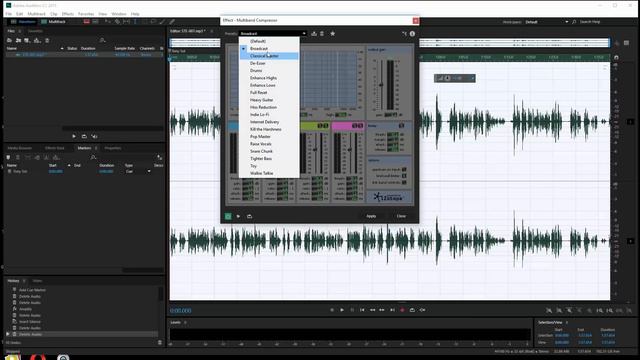Screen dimensions: 640x360
Task: Solo the green compressor band
Action: 320,126
